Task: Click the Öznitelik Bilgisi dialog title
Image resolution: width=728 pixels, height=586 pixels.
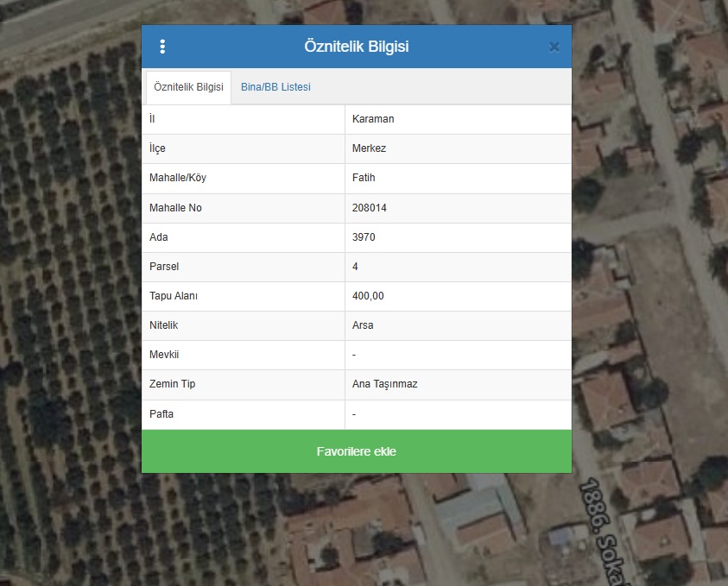Action: (356, 47)
